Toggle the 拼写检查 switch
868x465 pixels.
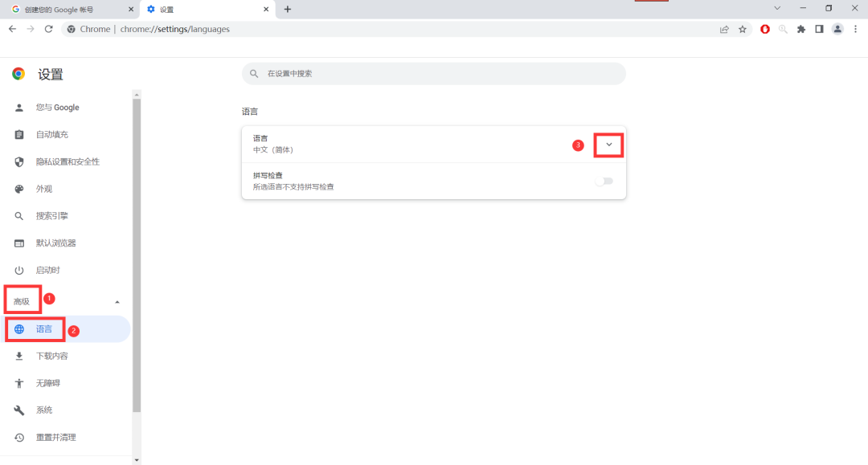point(604,182)
